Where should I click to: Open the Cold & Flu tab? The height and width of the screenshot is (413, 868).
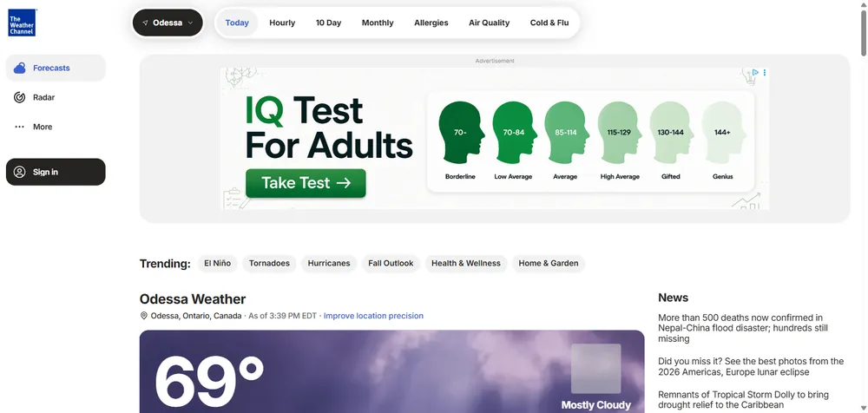tap(549, 23)
